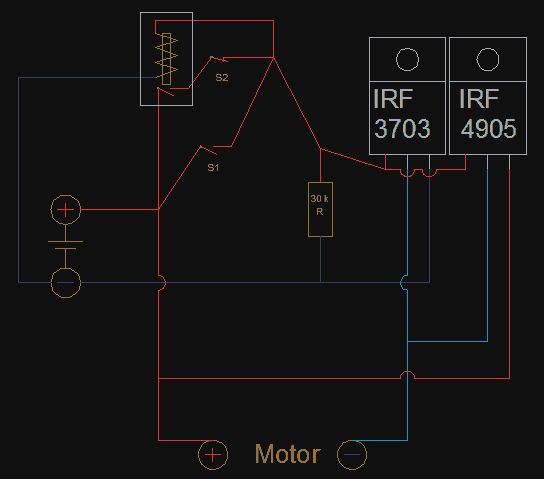The width and height of the screenshot is (544, 479).
Task: Click the relay coil symbol
Action: [x=167, y=59]
